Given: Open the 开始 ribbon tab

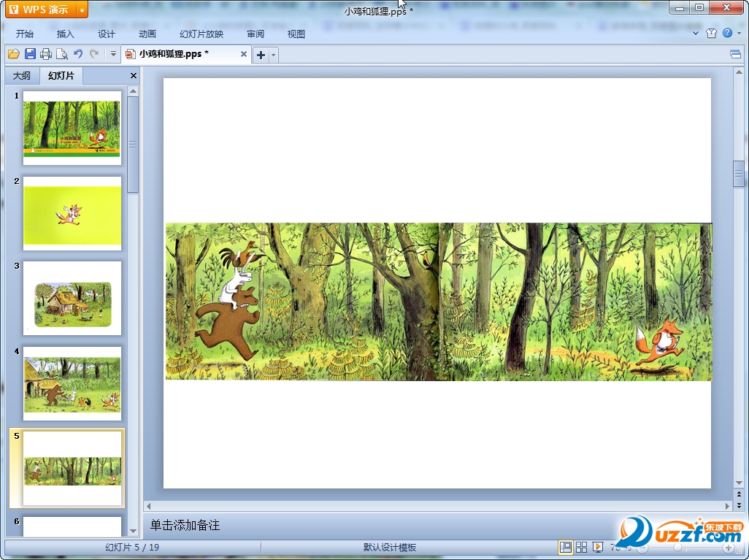Looking at the screenshot, I should coord(24,34).
